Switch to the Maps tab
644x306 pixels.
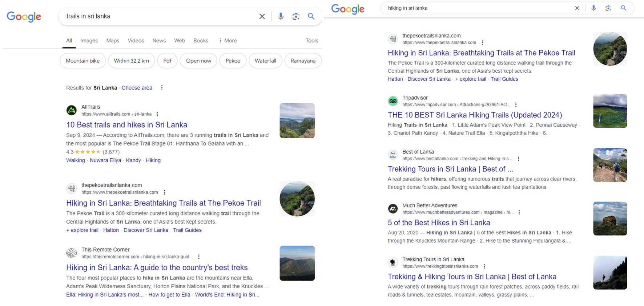pyautogui.click(x=113, y=41)
